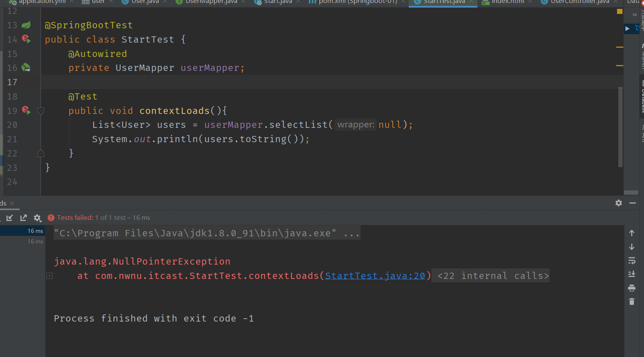
Task: Click the 'wrapper:' parameter hint on line 20
Action: click(356, 124)
